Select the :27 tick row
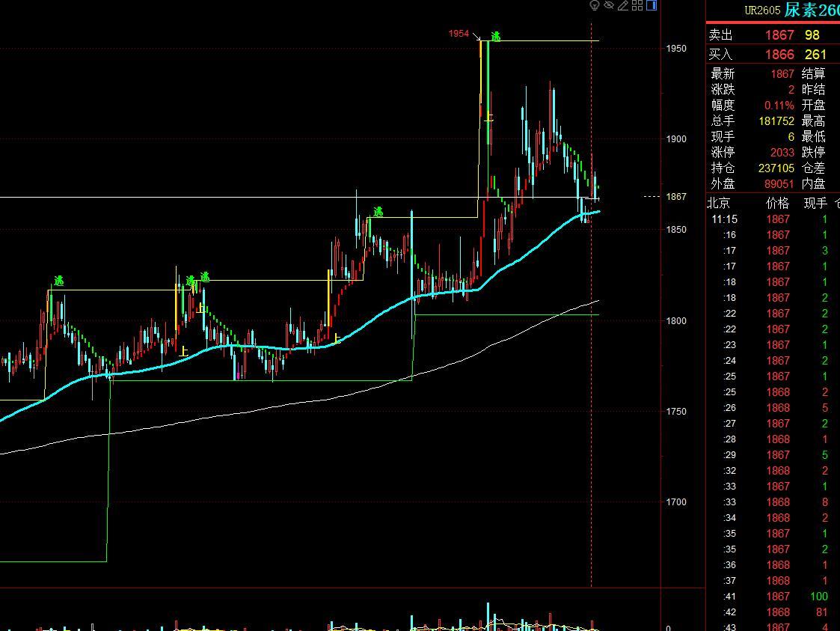The height and width of the screenshot is (631, 840). pos(773,424)
